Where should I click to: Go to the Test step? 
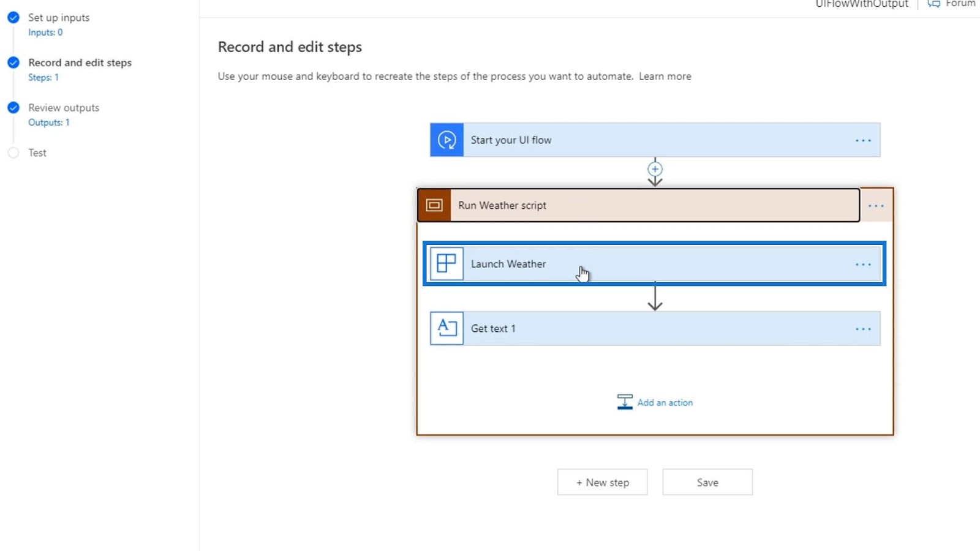[37, 152]
